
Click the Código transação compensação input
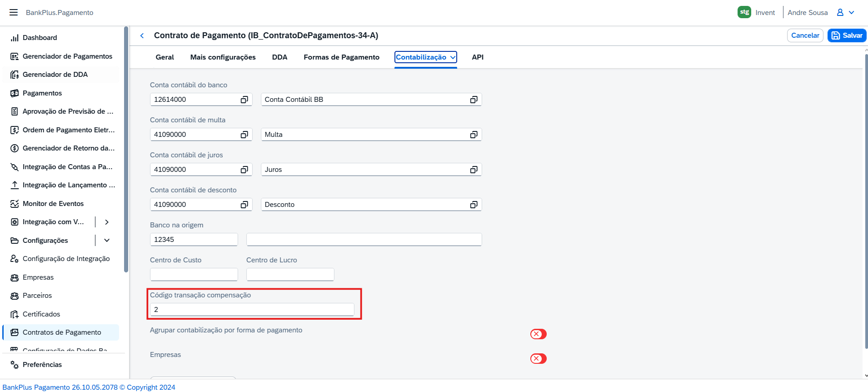(x=252, y=310)
